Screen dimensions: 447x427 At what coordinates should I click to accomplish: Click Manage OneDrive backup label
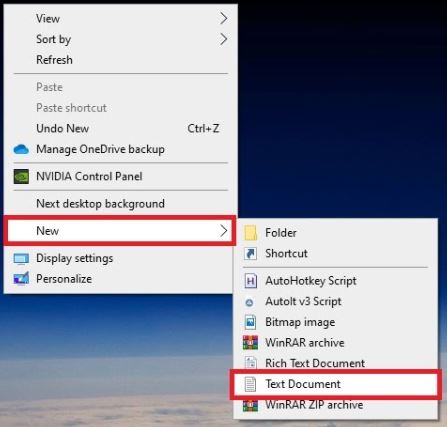tap(100, 149)
